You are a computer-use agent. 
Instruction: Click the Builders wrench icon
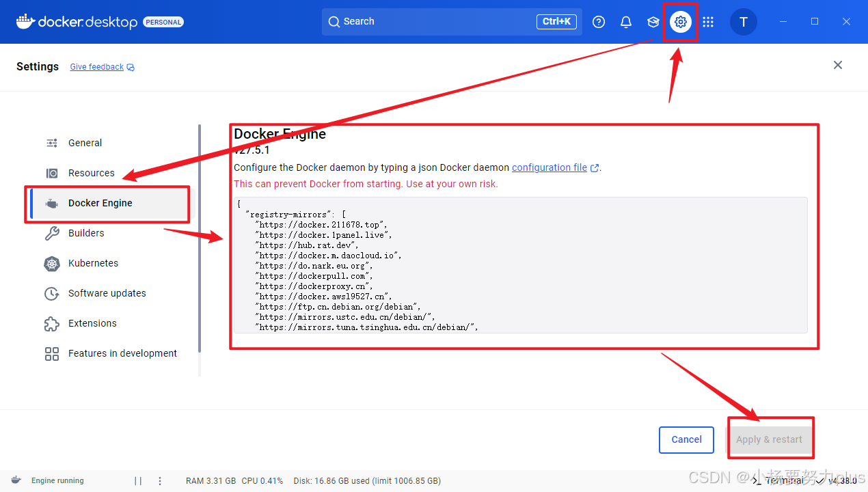tap(52, 233)
